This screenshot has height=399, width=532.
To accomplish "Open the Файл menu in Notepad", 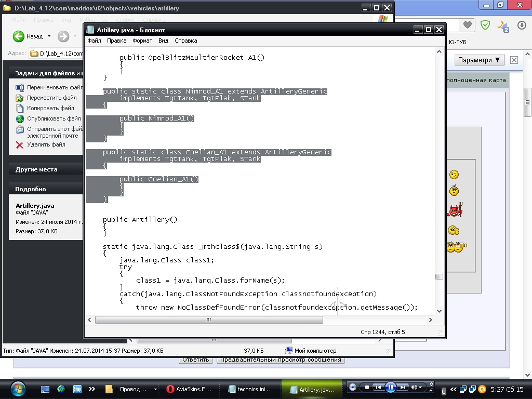I will tap(94, 41).
